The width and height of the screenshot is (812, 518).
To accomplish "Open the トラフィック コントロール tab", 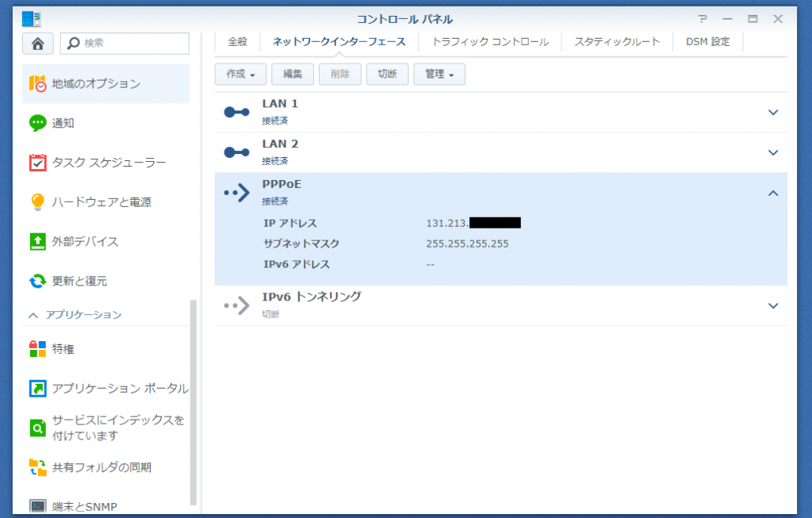I will [x=490, y=41].
